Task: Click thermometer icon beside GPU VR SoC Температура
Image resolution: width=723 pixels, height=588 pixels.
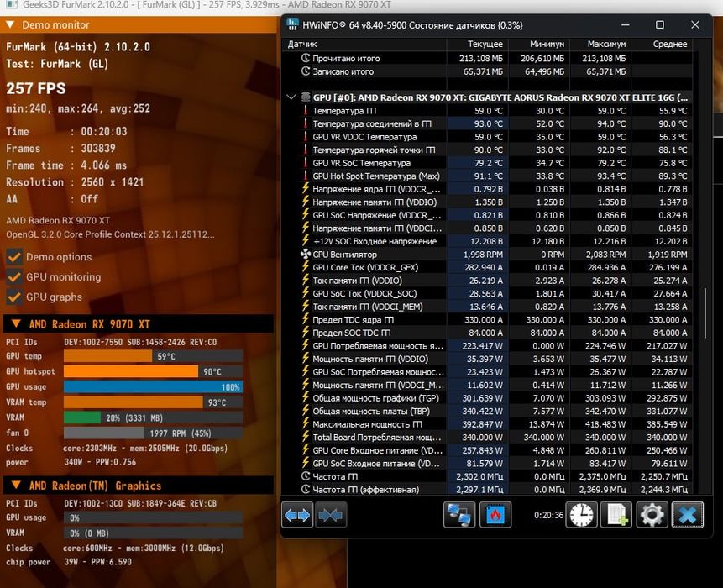Action: pyautogui.click(x=306, y=163)
